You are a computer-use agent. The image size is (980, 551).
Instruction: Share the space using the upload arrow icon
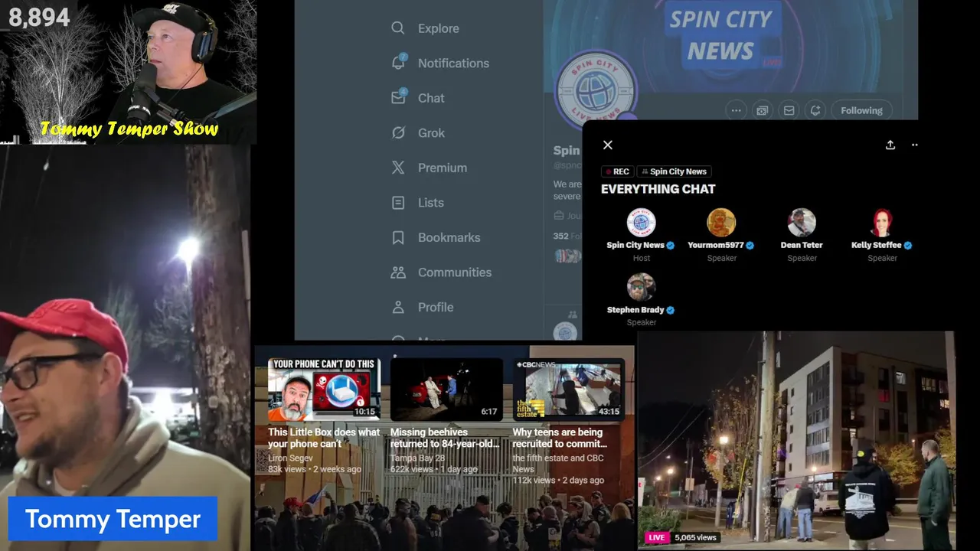coord(890,145)
